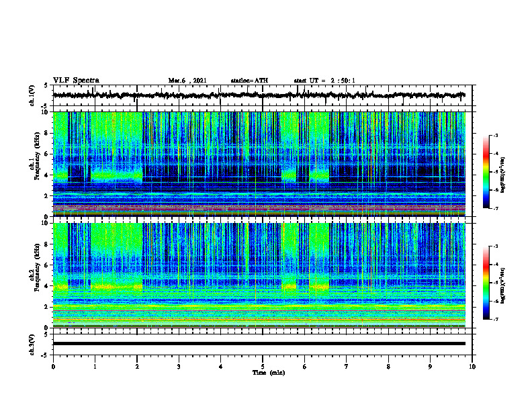
Task: Click the ch.3 flat black voltage trace
Action: click(259, 344)
